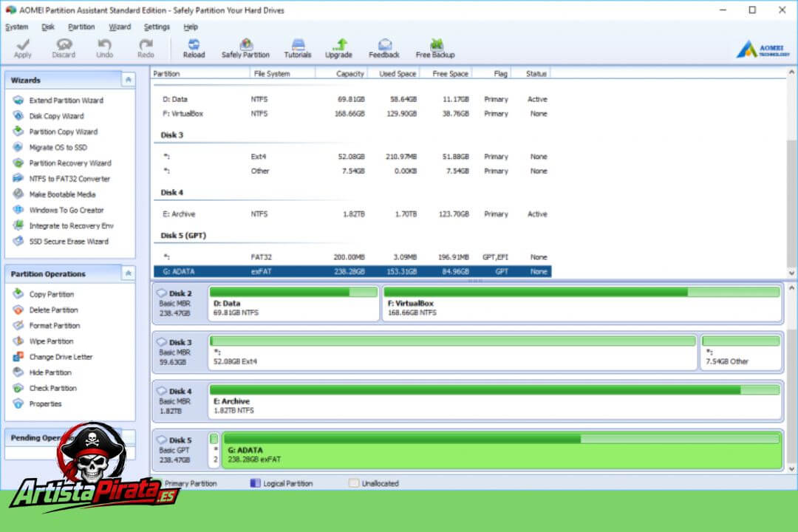Open Tutorials from toolbar
This screenshot has width=798, height=532.
[298, 48]
